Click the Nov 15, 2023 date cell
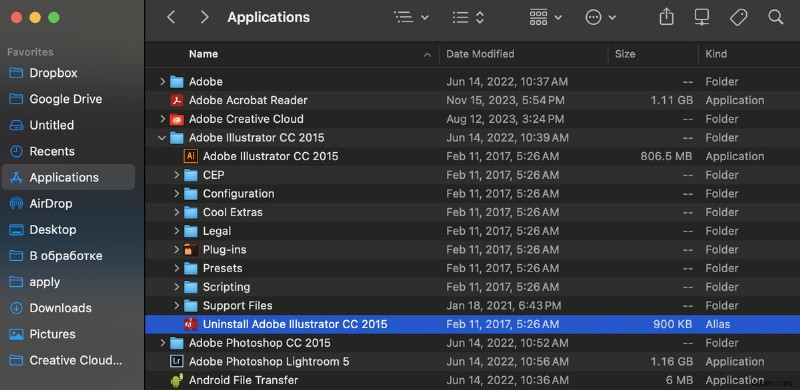The width and height of the screenshot is (800, 390). coord(505,101)
